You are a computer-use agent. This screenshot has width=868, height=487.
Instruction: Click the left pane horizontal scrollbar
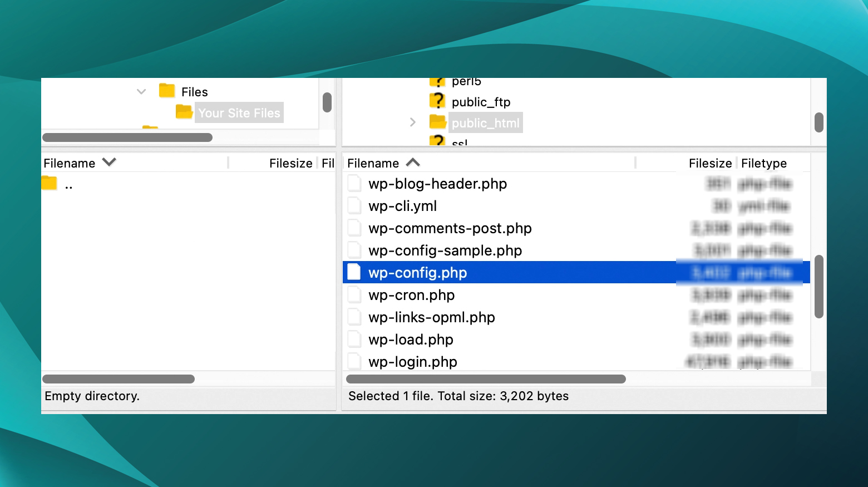[x=119, y=378]
